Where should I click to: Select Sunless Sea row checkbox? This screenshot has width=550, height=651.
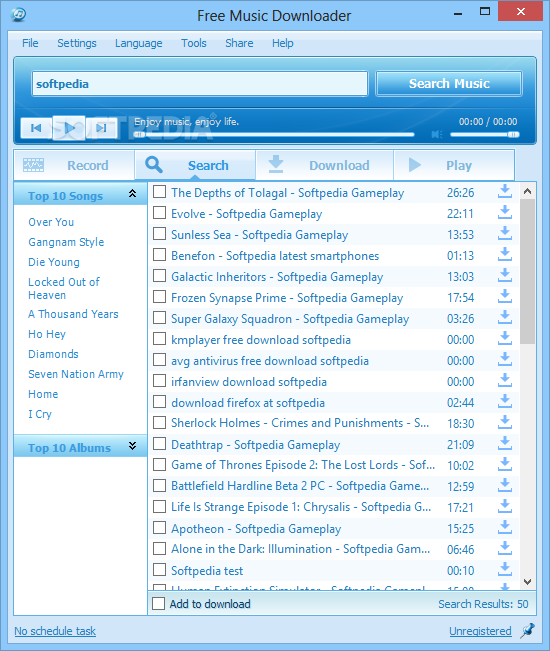coord(159,234)
